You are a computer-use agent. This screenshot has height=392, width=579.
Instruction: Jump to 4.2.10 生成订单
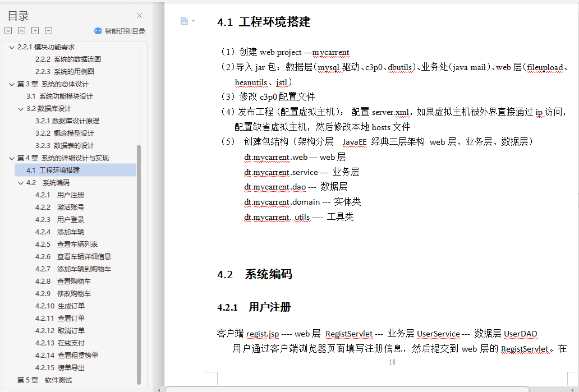[60, 306]
